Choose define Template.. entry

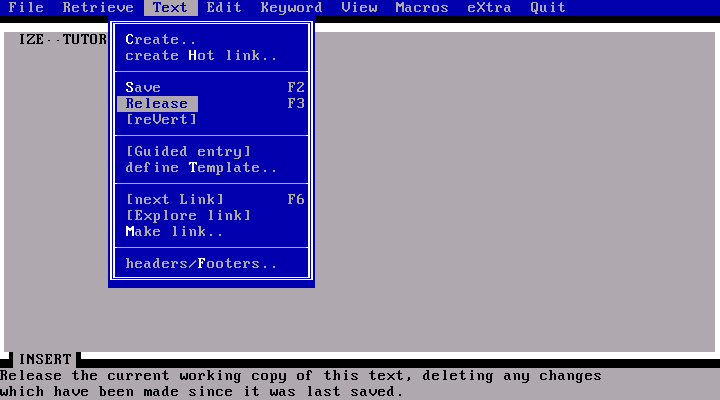pyautogui.click(x=201, y=168)
